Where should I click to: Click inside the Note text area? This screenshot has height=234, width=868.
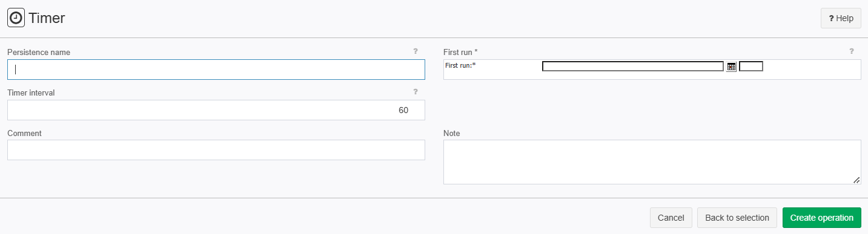point(652,162)
